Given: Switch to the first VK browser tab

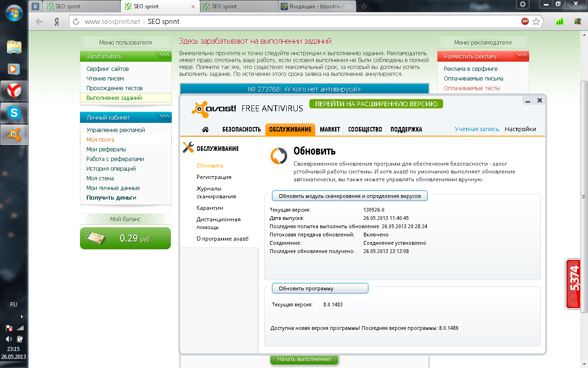Looking at the screenshot, I should (35, 6).
